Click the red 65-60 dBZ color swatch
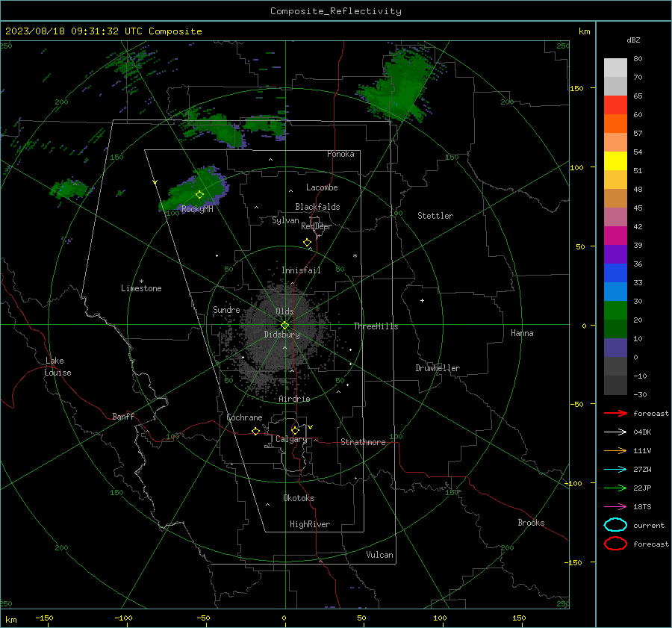Screen dimensions: 672x628 point(615,105)
